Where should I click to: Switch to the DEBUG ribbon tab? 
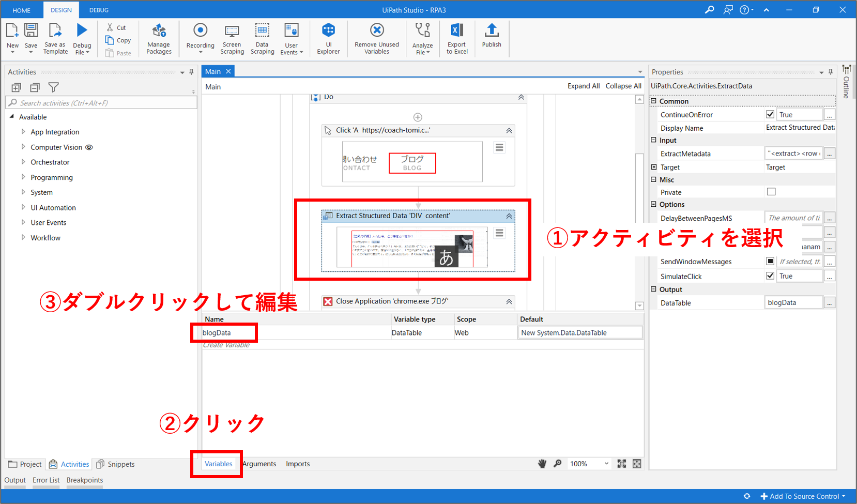[99, 10]
